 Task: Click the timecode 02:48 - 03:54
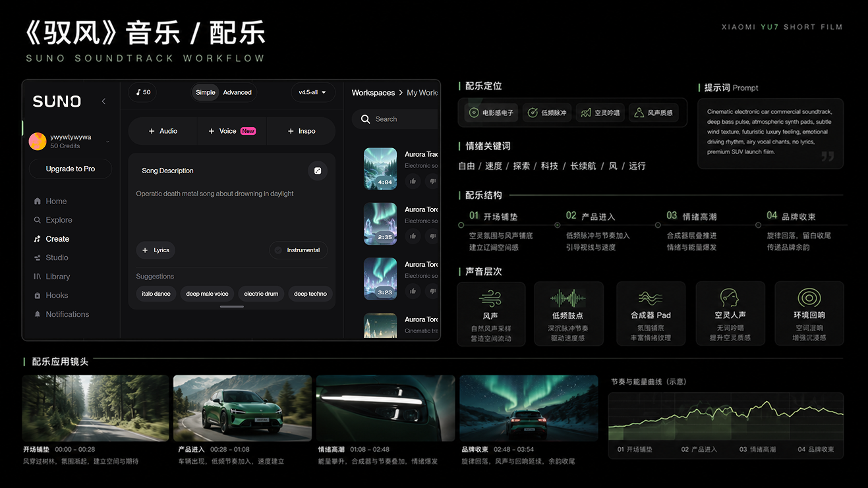[x=513, y=449]
